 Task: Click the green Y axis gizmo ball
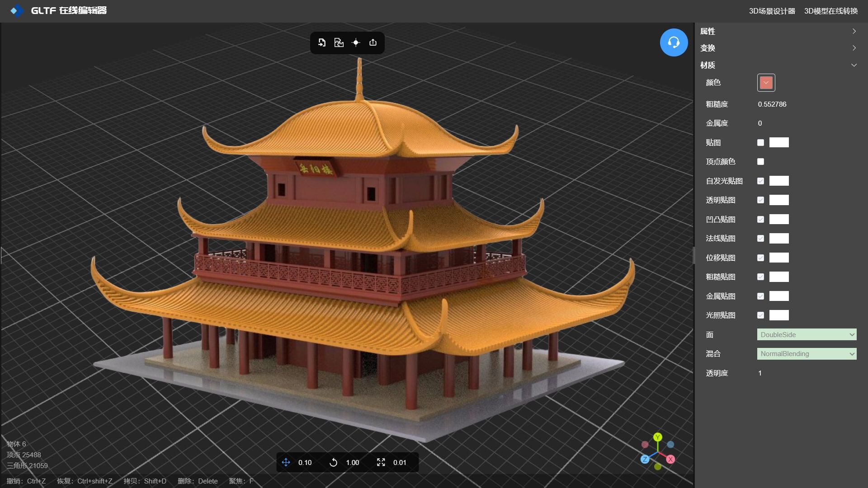click(x=658, y=437)
